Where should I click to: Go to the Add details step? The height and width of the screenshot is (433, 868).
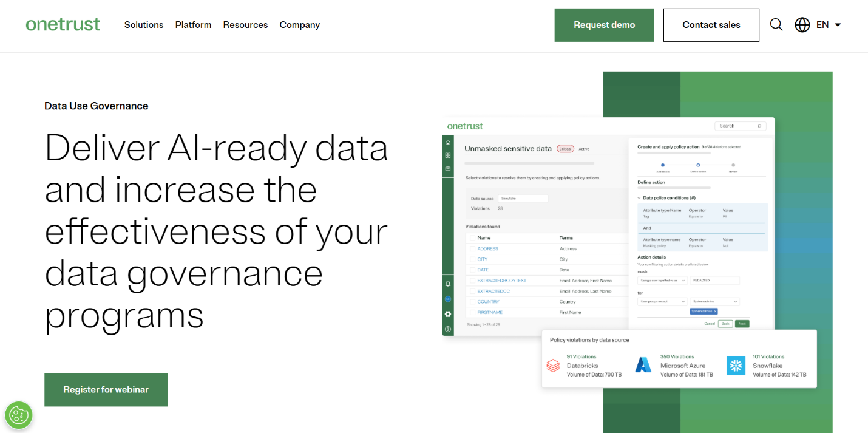point(662,165)
